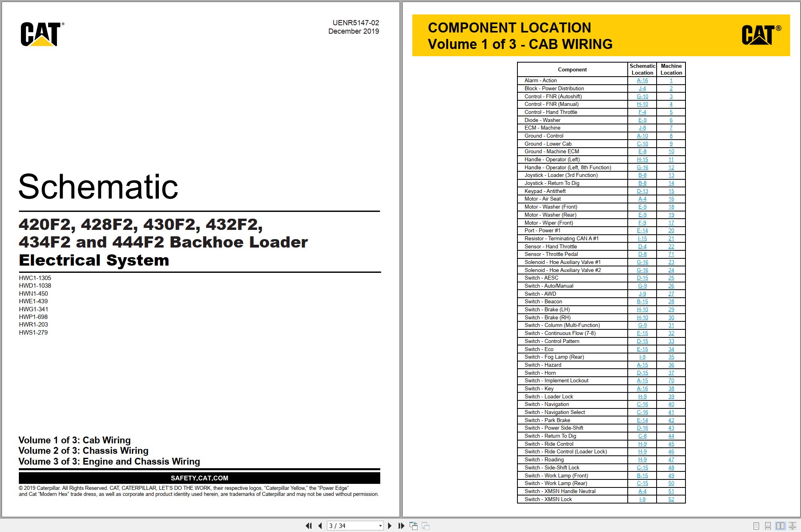Jump to the last page
Viewport: 801px width, 532px height.
coord(401,526)
